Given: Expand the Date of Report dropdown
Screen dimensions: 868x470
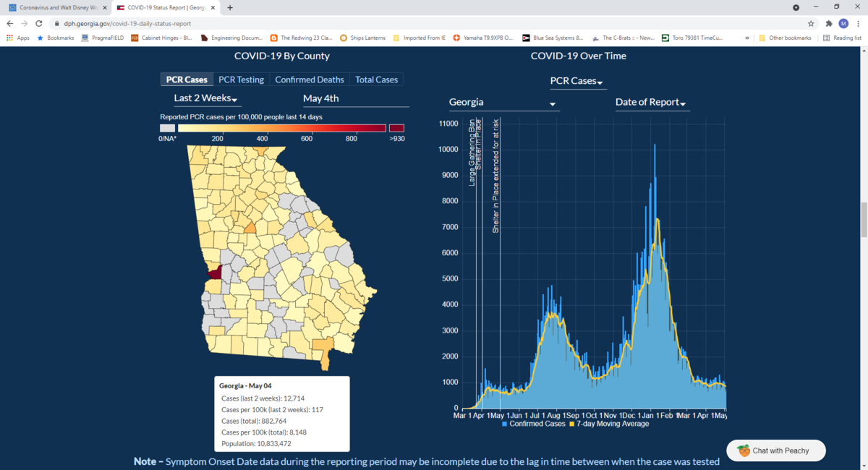Looking at the screenshot, I should pyautogui.click(x=652, y=103).
